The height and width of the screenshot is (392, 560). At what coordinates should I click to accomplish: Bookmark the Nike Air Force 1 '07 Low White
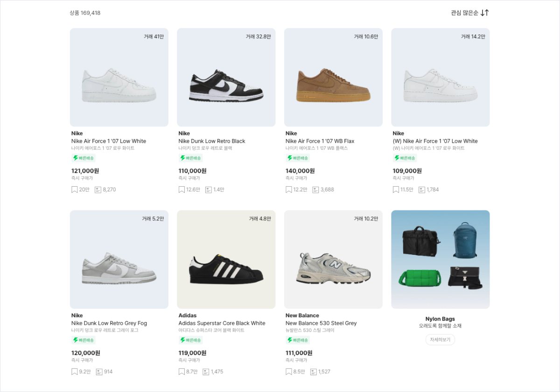[x=74, y=189]
